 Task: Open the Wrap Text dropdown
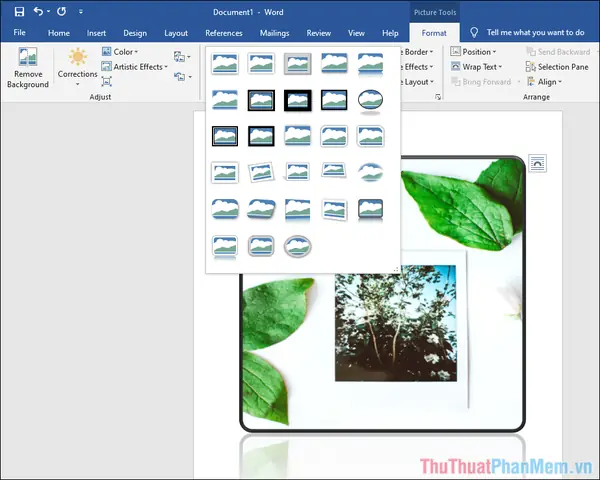coord(476,67)
